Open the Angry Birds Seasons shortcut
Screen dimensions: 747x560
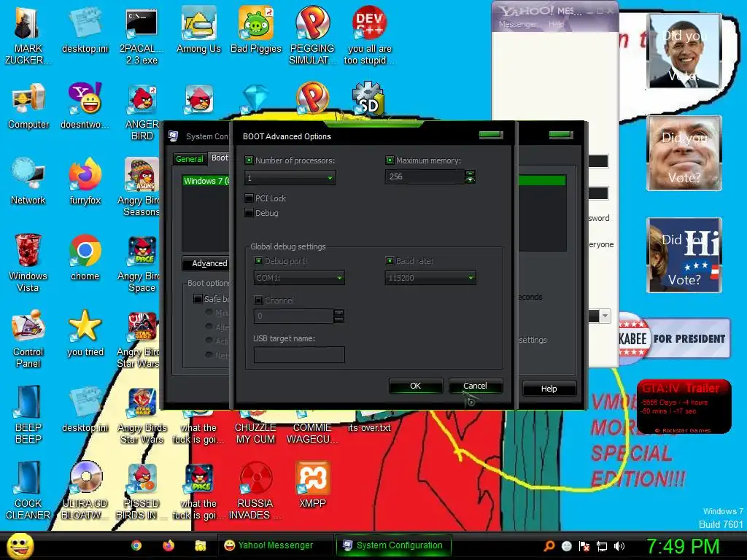click(x=139, y=187)
